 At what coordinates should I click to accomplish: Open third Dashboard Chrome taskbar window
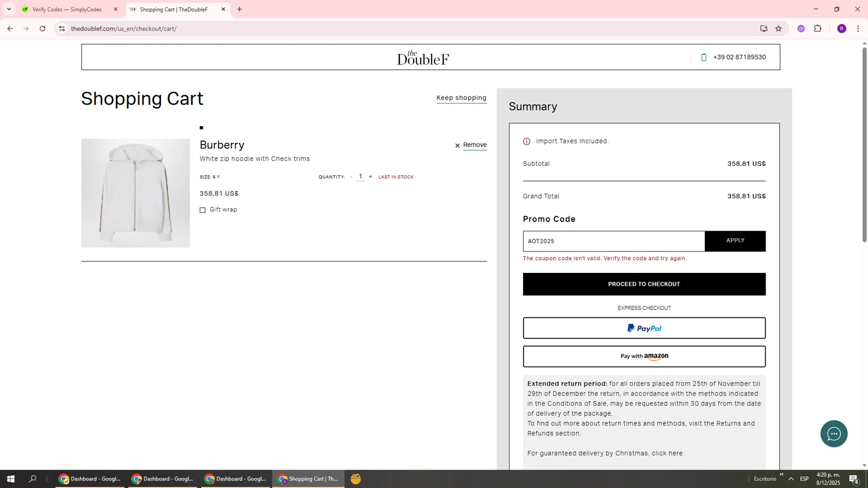(x=236, y=479)
